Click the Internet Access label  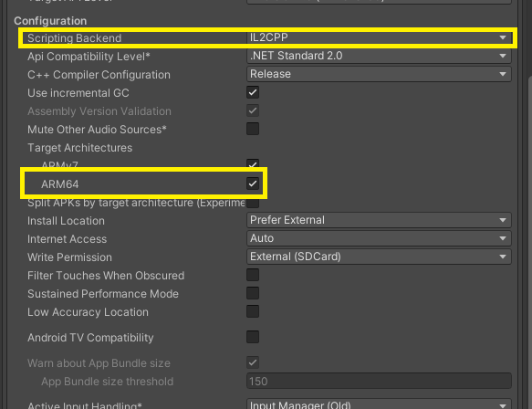point(67,239)
